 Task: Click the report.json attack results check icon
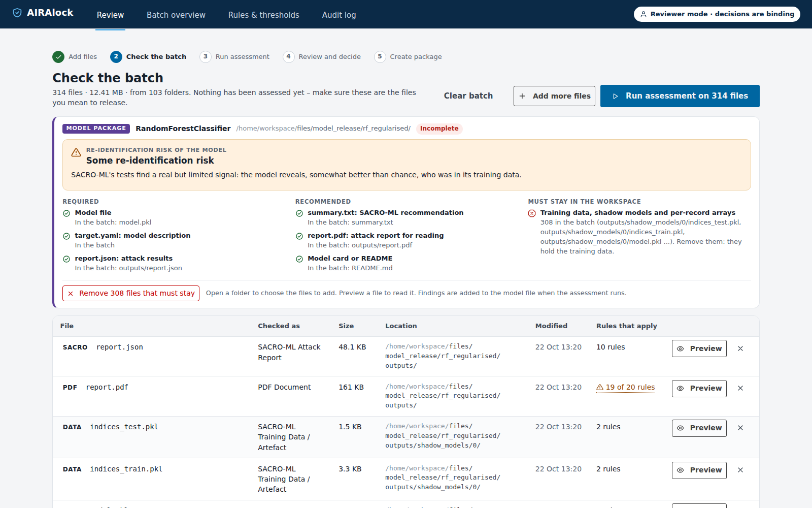click(x=66, y=259)
